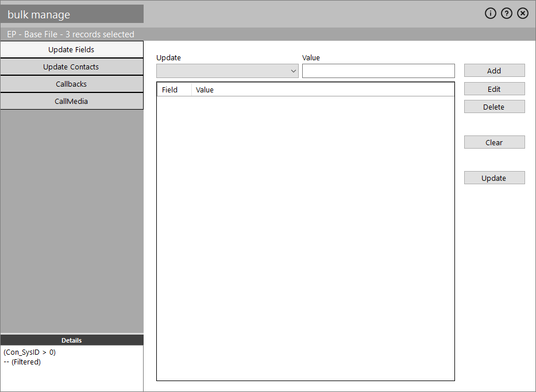Click the Update button on right side
Screen dimensions: 536x392
click(494, 178)
